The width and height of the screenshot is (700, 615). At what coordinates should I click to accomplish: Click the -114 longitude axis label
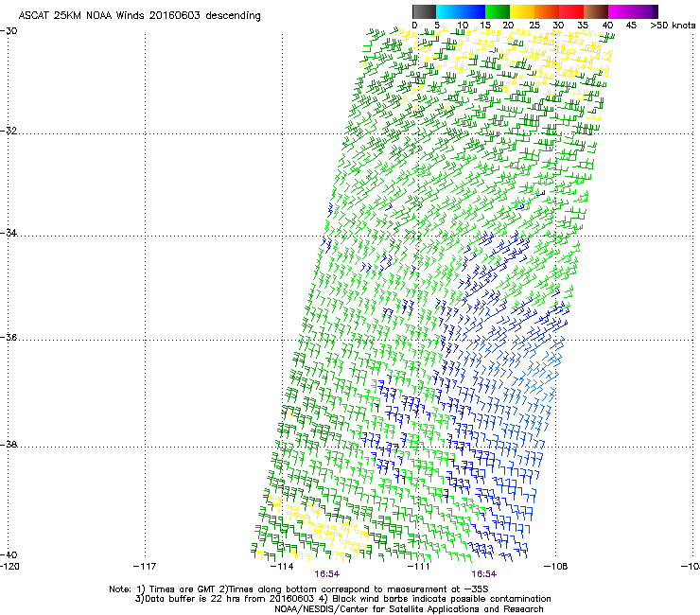(x=282, y=567)
